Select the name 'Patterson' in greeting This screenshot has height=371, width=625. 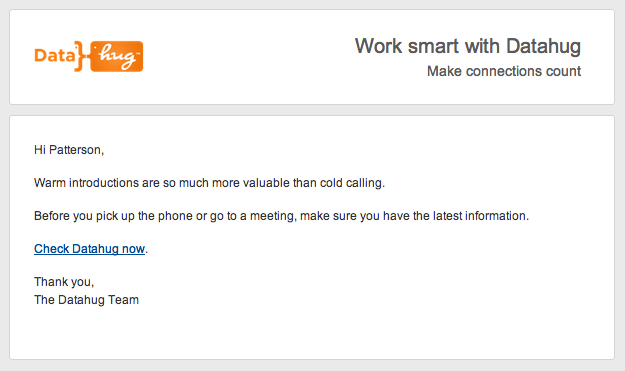pos(75,150)
